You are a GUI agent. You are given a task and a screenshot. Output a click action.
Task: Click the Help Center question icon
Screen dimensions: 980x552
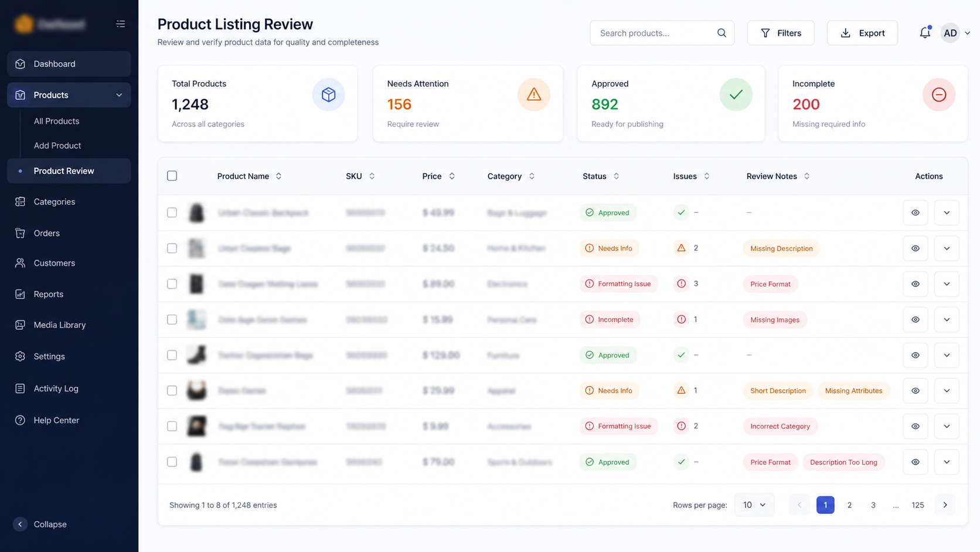coord(20,420)
